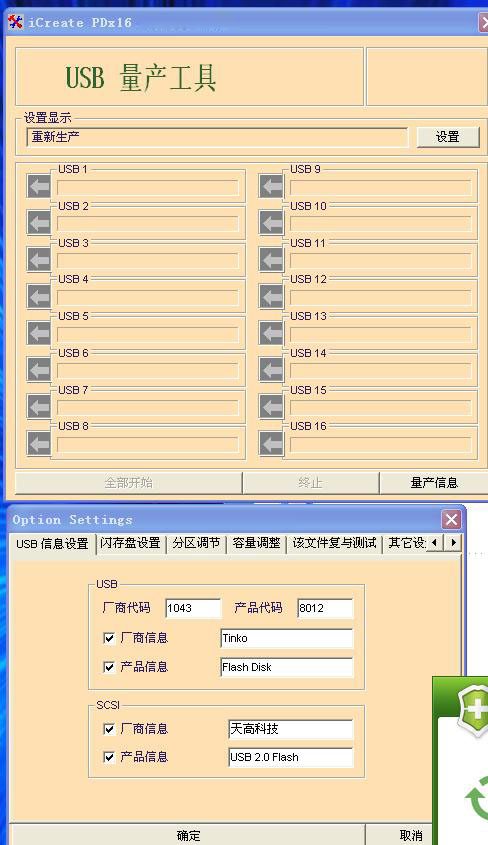Image resolution: width=488 pixels, height=845 pixels.
Task: Click the Tinko vendor info field
Action: (287, 638)
